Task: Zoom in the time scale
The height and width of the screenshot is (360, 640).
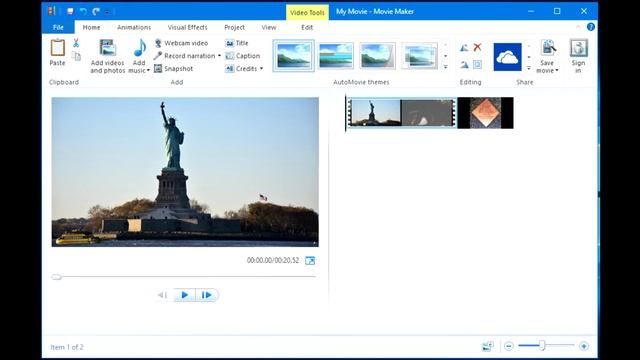Action: point(584,346)
